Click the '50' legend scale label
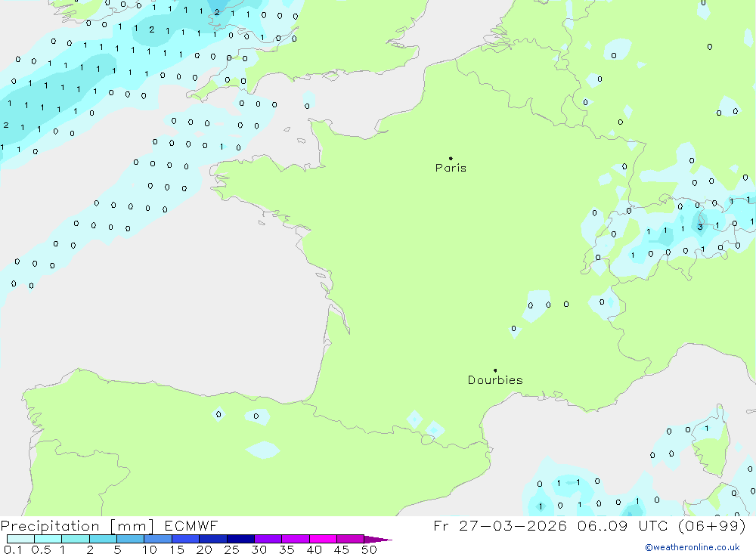 369,549
